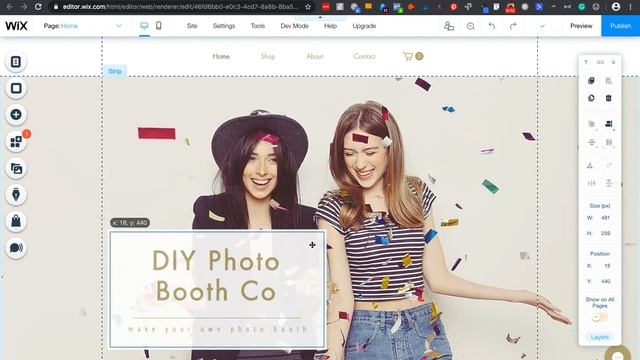Click the browser address bar
640x360 pixels.
pyautogui.click(x=180, y=7)
